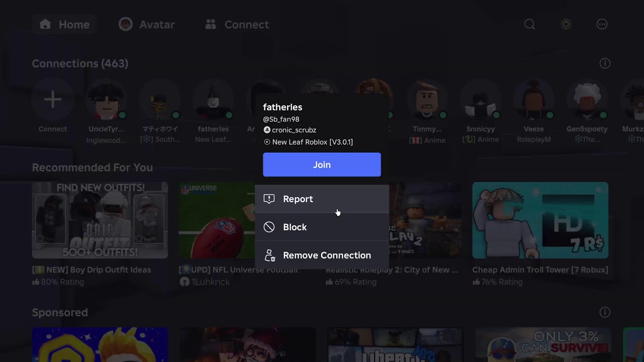Click the Remove Connection person icon
This screenshot has height=362, width=644.
270,255
